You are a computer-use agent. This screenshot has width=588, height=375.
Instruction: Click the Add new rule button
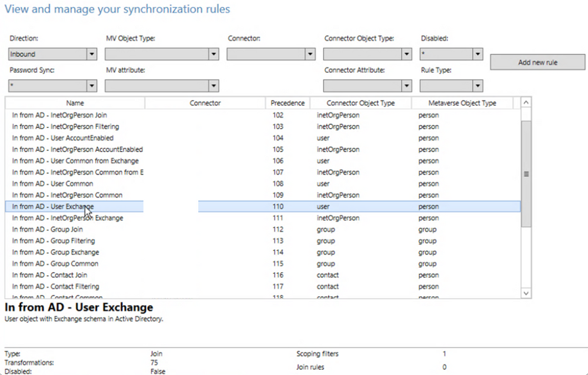click(537, 62)
